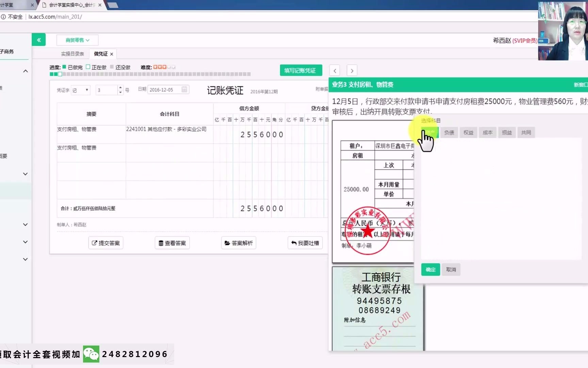588x368 pixels.
Task: Click 子商务 sidebar item
Action: pos(7,51)
